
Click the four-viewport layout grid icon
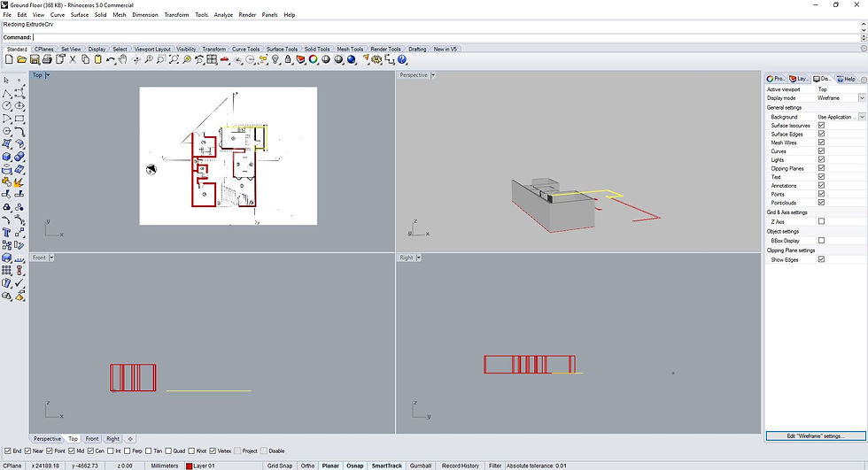(212, 59)
